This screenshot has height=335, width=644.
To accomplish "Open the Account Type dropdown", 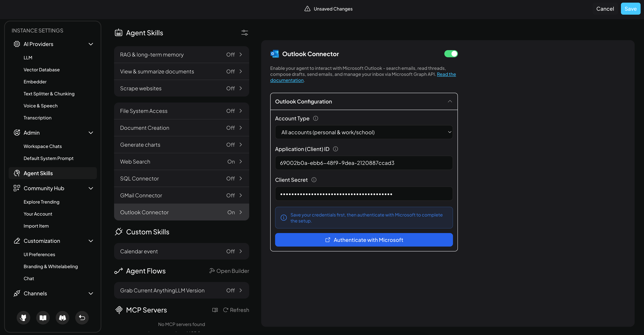I will [364, 132].
